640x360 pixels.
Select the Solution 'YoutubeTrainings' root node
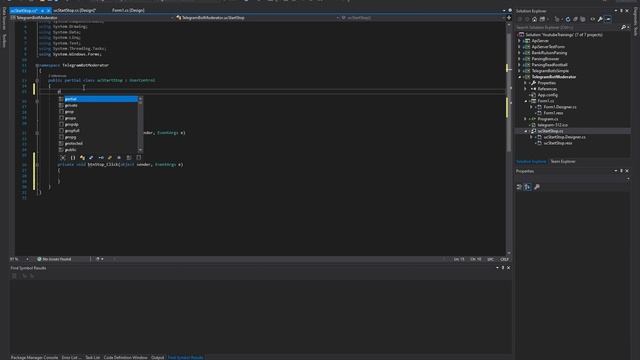pos(563,35)
